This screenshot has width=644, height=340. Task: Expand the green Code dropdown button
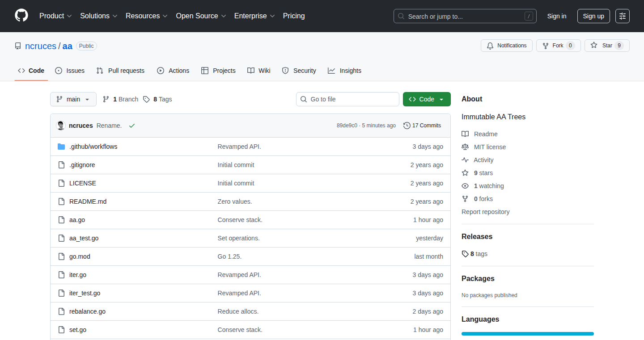pyautogui.click(x=427, y=99)
